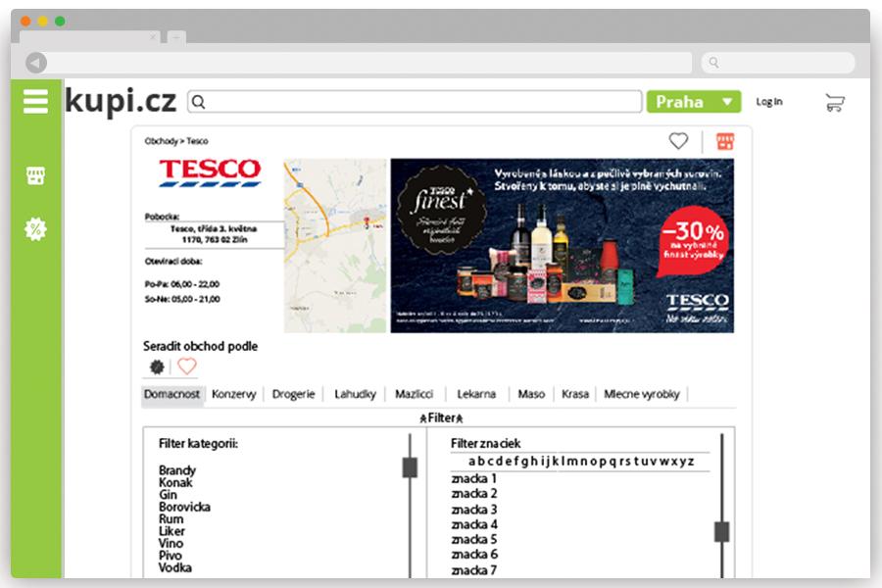Open the Praha city dropdown
This screenshot has height=588, width=882.
tap(693, 101)
